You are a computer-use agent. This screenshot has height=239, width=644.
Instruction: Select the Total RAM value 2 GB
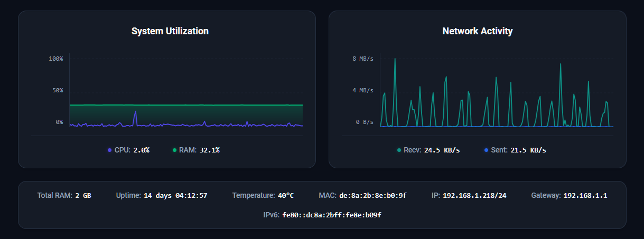[x=83, y=196]
